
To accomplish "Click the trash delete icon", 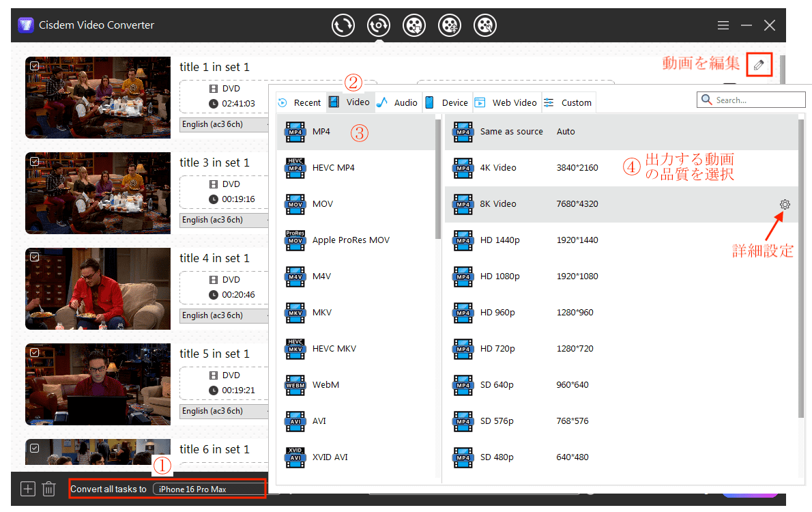I will [x=48, y=489].
